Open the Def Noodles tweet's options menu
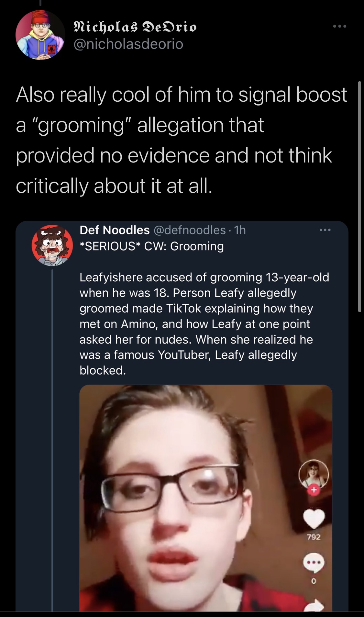 click(325, 230)
